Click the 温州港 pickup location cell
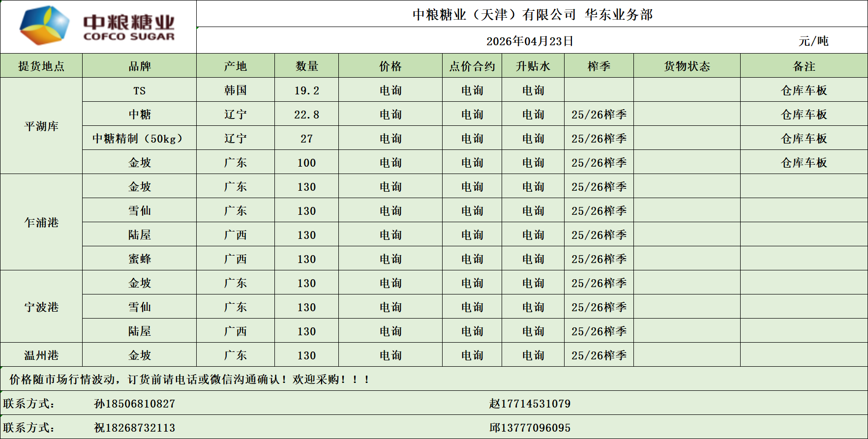 41,355
